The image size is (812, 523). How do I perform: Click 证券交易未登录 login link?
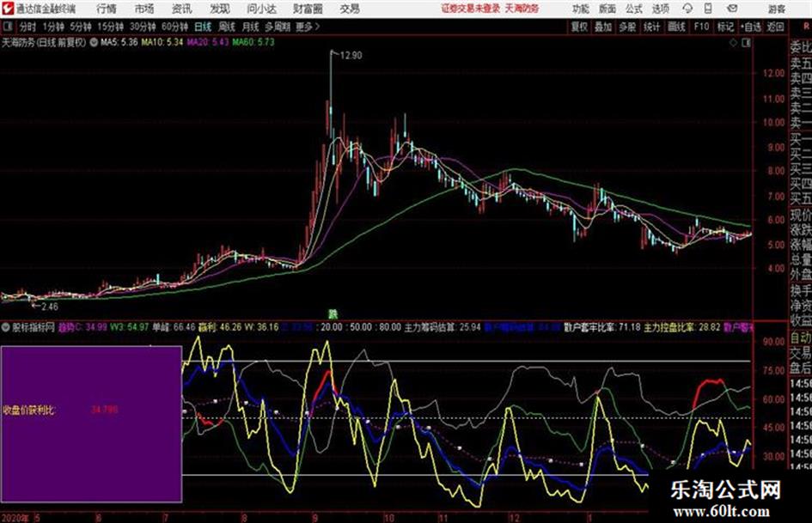click(x=471, y=9)
